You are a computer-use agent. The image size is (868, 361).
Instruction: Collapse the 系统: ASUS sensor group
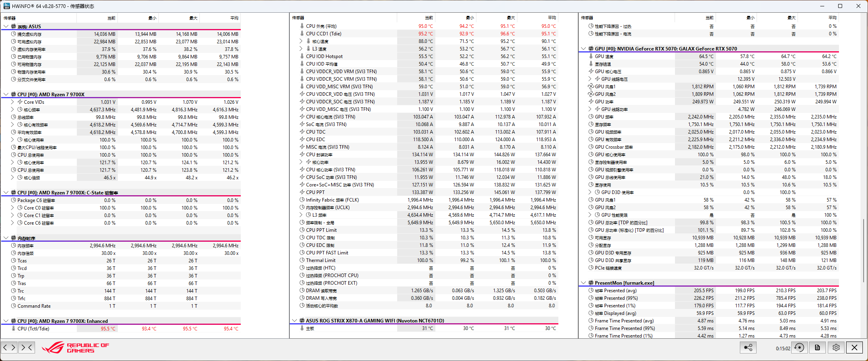click(6, 27)
